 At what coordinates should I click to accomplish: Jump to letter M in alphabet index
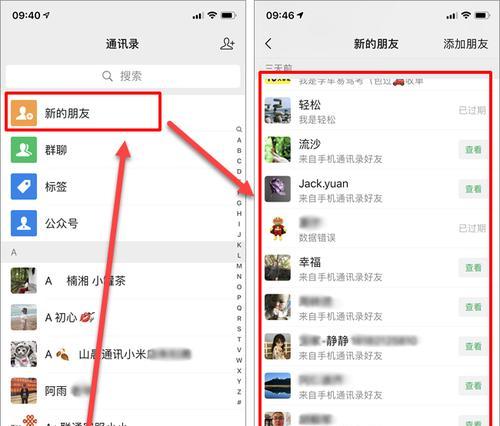[x=239, y=266]
